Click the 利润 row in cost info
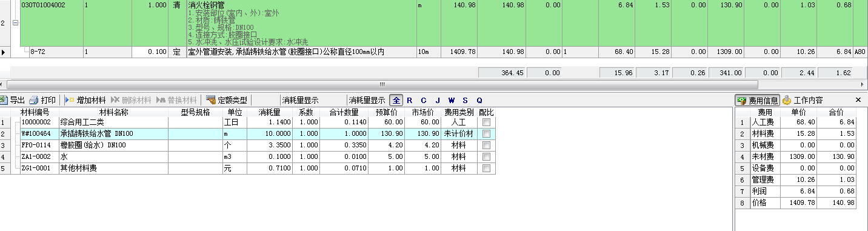 coord(796,192)
